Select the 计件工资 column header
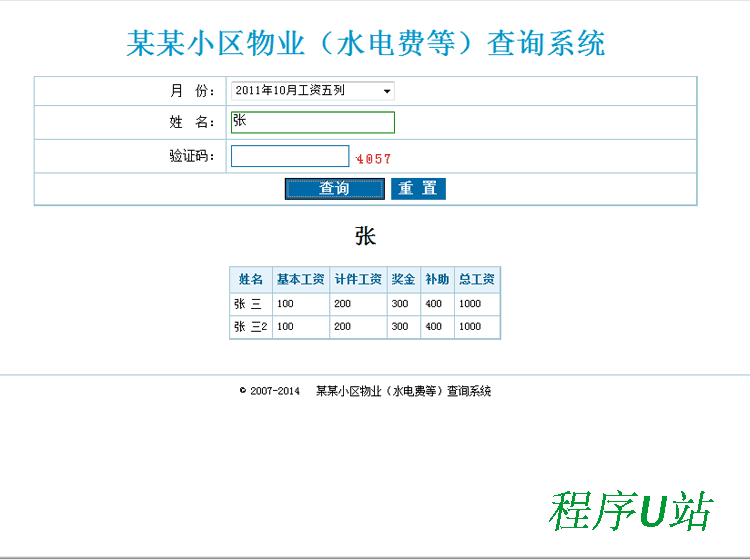 point(358,279)
